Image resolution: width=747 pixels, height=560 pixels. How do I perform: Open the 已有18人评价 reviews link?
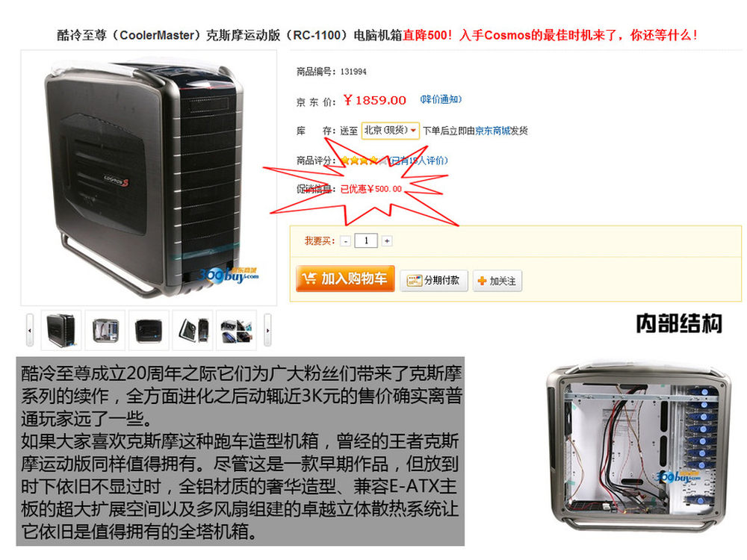click(x=418, y=161)
